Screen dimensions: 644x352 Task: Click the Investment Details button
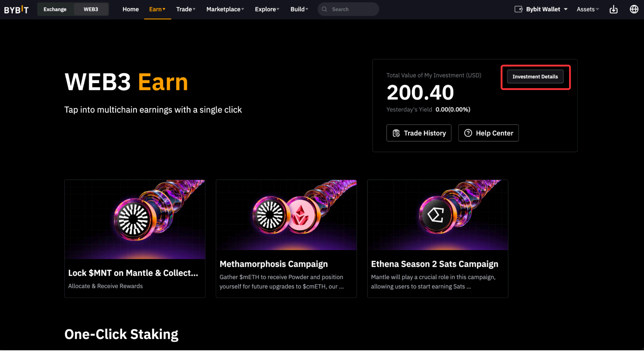[535, 77]
